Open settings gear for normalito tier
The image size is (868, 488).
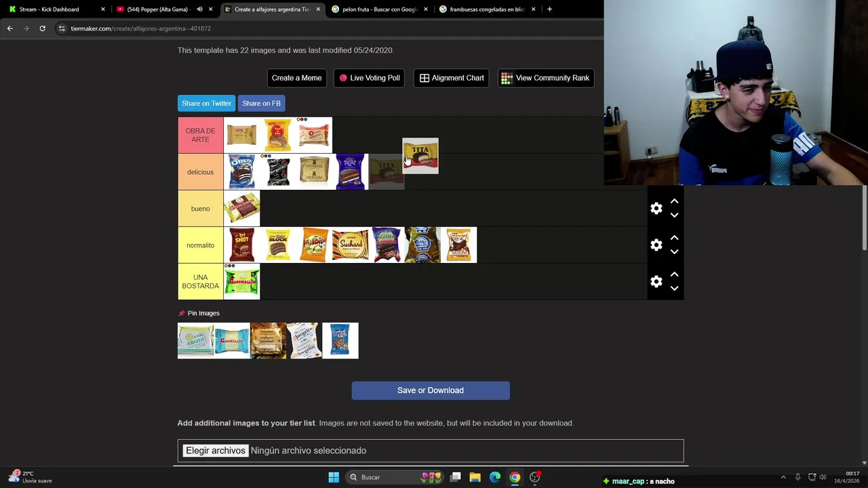pyautogui.click(x=656, y=245)
